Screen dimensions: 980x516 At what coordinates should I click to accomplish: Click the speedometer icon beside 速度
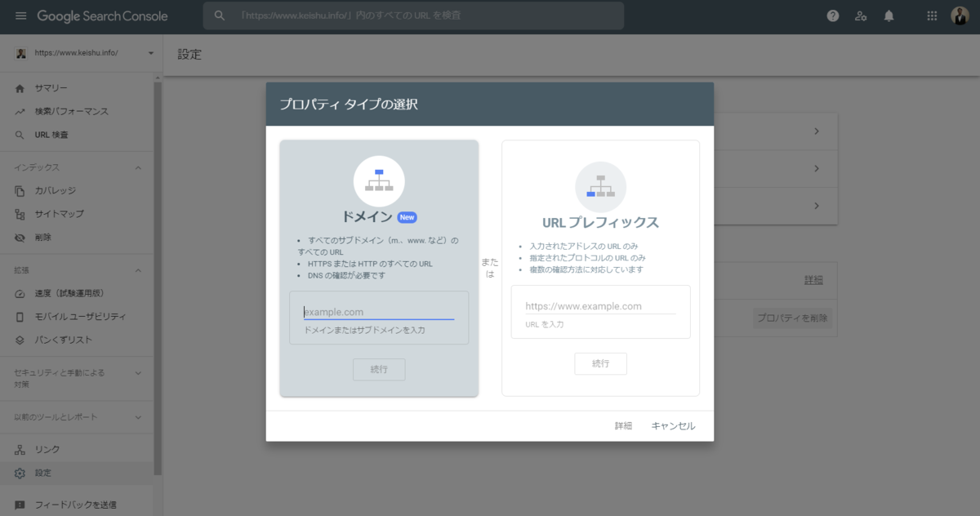pos(20,293)
